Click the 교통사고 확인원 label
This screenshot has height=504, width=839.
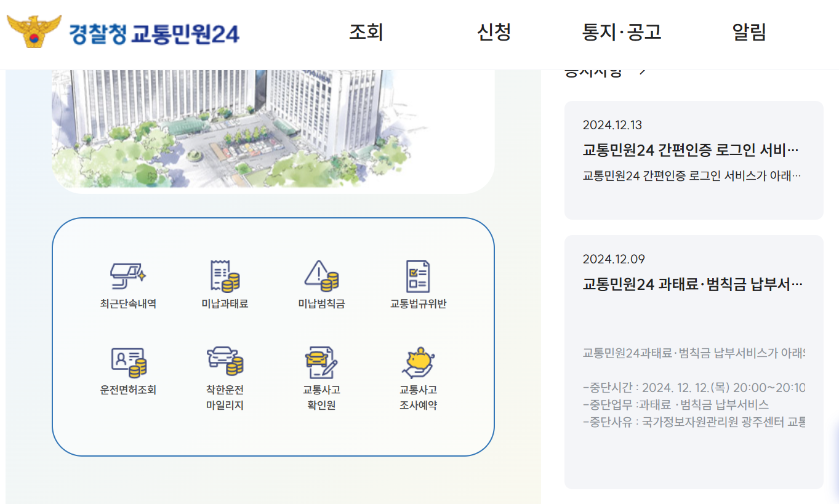pyautogui.click(x=321, y=398)
